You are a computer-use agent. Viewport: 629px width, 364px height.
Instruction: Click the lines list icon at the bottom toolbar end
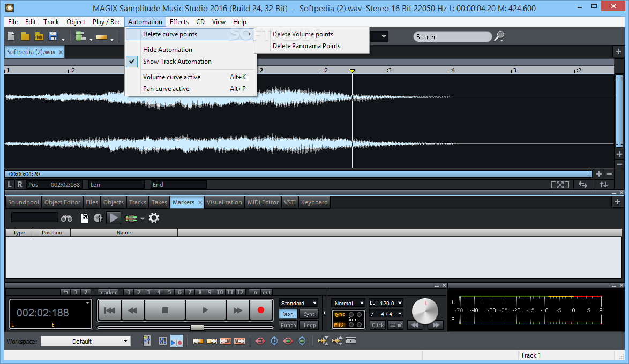(x=350, y=341)
